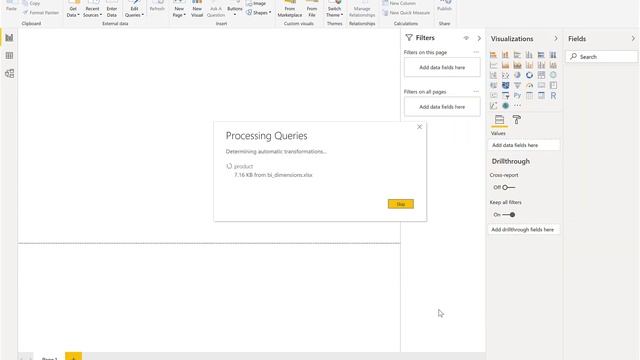Open the New Page dropdown
This screenshot has height=360, width=640.
tap(179, 9)
